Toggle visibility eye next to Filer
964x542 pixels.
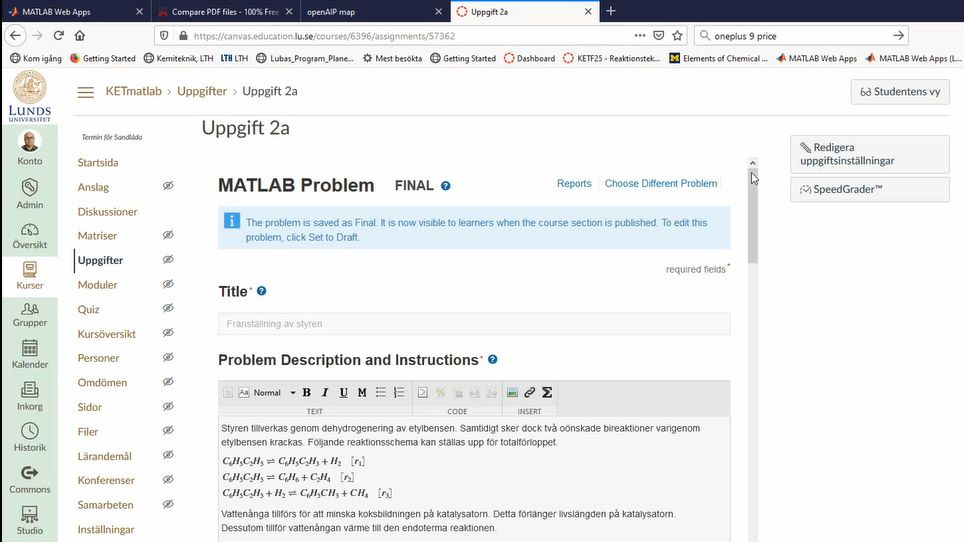(x=168, y=432)
